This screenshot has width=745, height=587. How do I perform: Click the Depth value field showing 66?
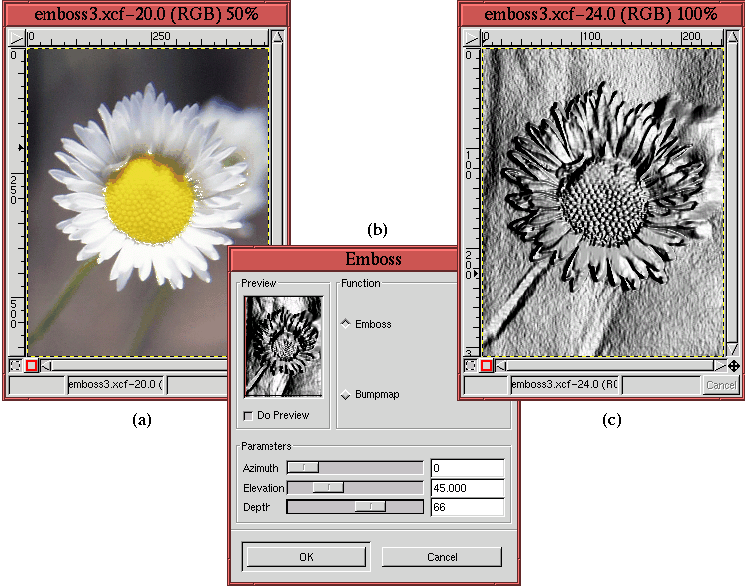[466, 507]
